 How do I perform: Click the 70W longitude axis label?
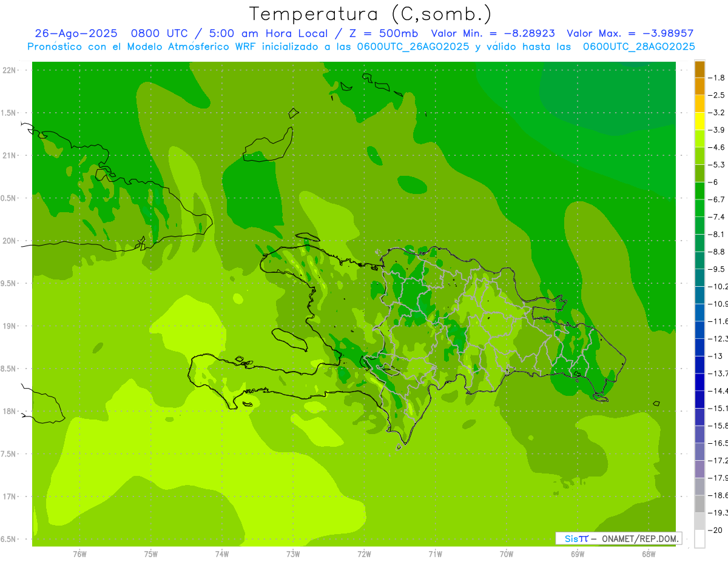coord(507,554)
